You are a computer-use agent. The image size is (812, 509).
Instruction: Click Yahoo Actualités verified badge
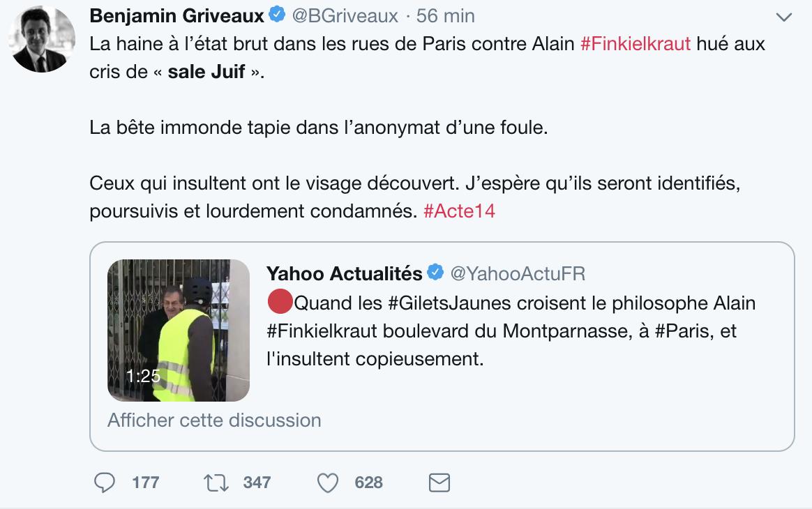click(x=435, y=273)
